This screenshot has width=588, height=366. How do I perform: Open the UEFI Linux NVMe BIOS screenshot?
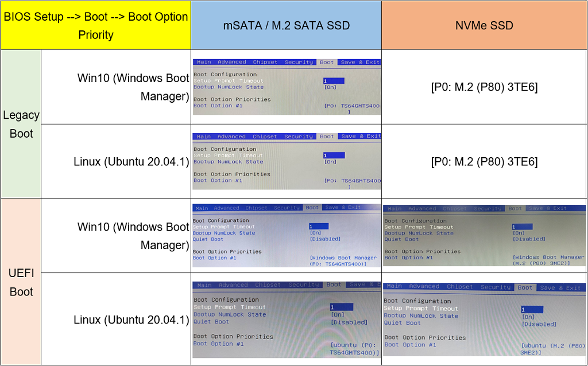tap(484, 320)
